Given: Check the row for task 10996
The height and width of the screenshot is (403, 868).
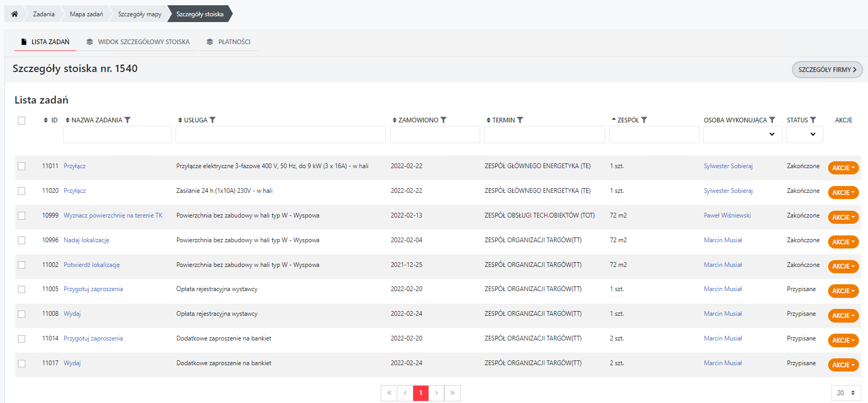Looking at the screenshot, I should 22,240.
